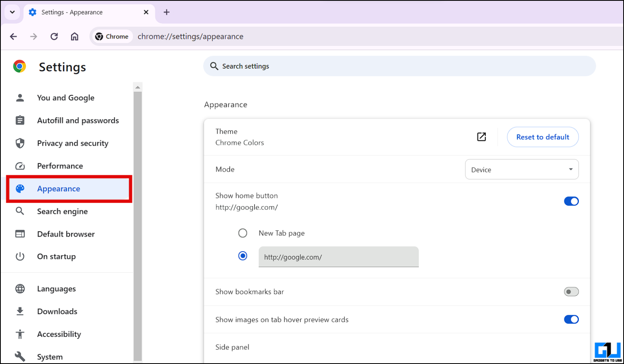The image size is (624, 364).
Task: Open Accessibility settings using its sidebar icon
Action: click(20, 334)
